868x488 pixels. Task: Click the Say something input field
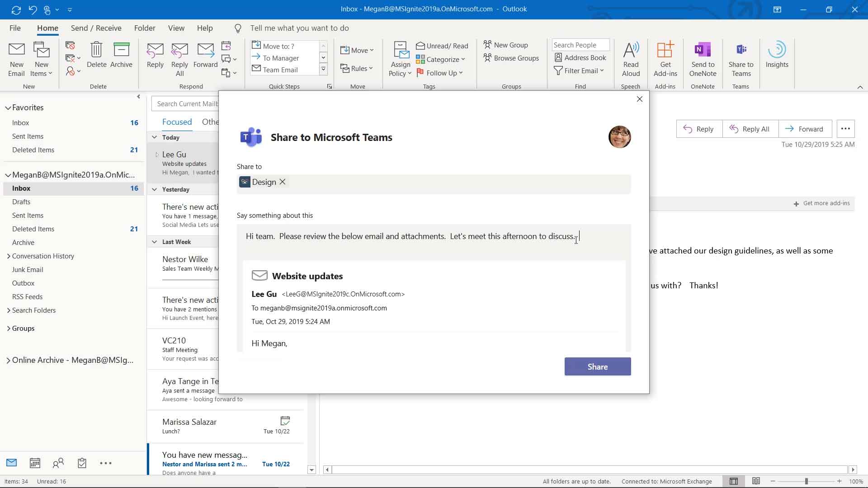434,236
